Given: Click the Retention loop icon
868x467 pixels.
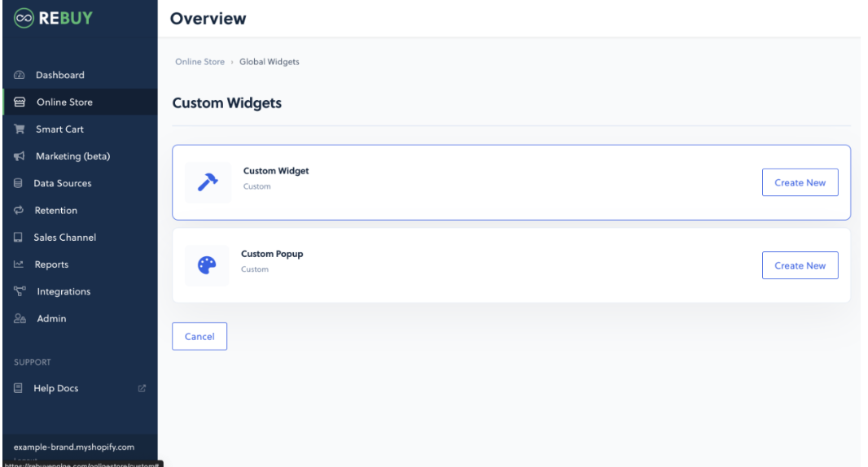Looking at the screenshot, I should [18, 211].
